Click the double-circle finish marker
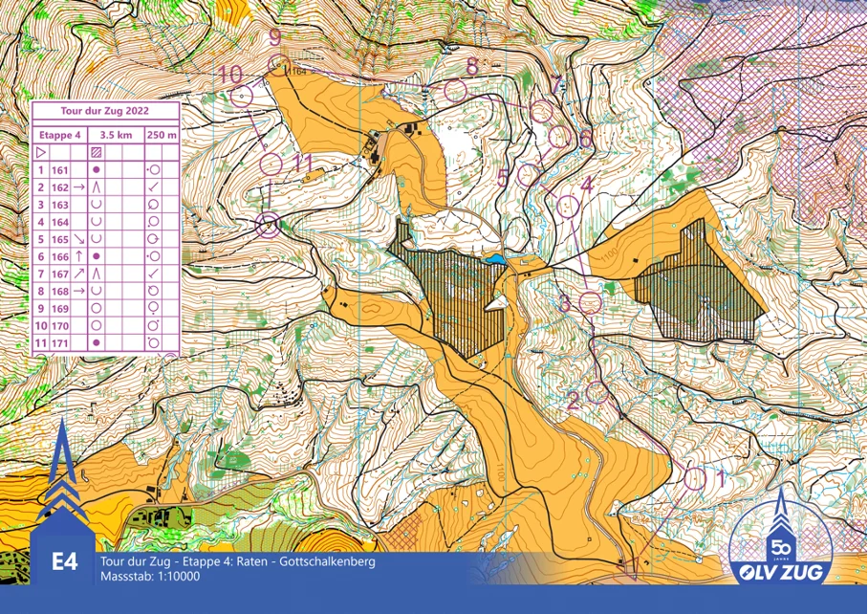Viewport: 868px width, 614px height. 269,225
